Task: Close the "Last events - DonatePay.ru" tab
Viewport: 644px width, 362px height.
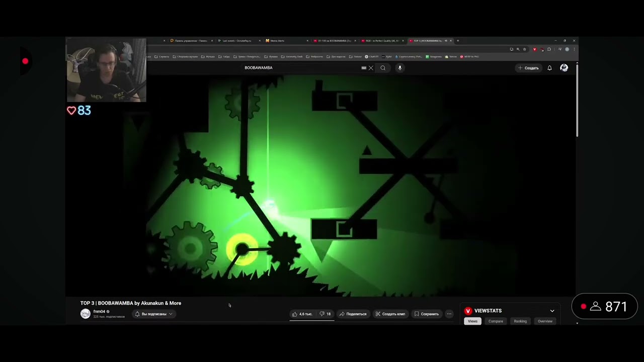Action: click(x=260, y=41)
